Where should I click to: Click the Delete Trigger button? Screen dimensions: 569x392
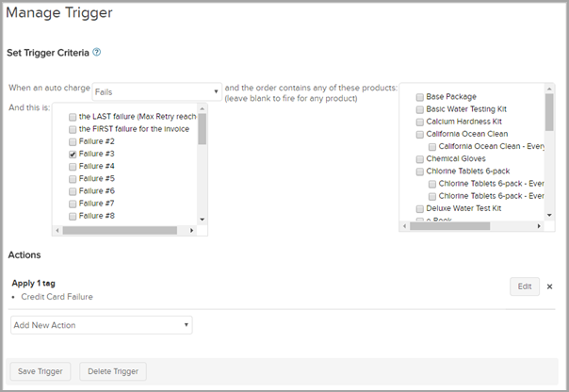[x=113, y=371]
